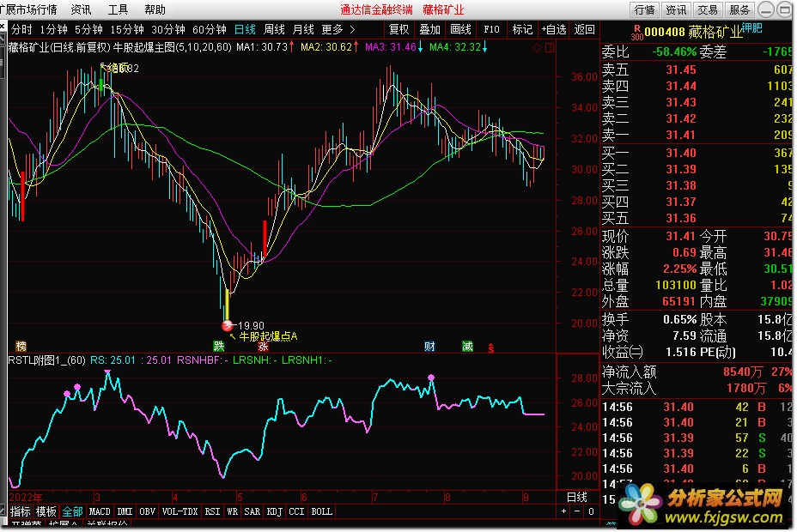Switch to 周线 weekly chart

275,29
